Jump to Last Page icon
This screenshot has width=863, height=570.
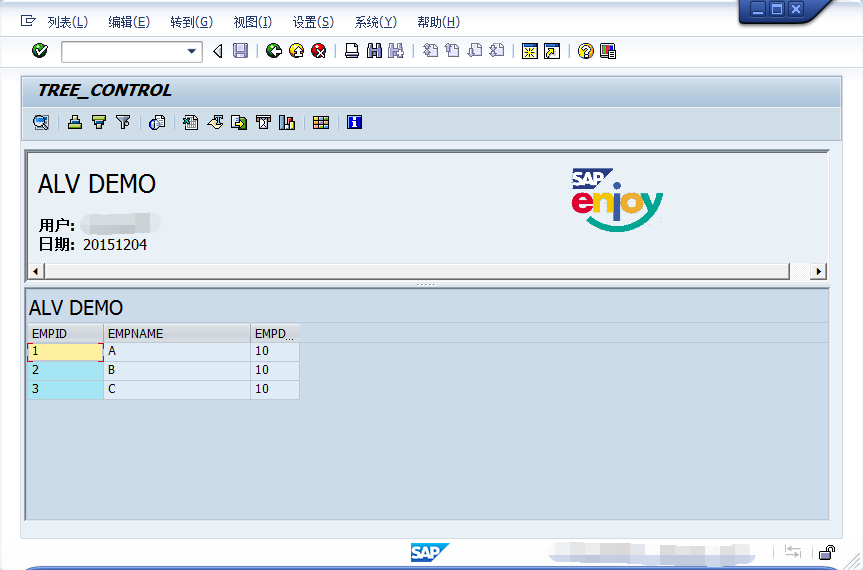(x=496, y=51)
